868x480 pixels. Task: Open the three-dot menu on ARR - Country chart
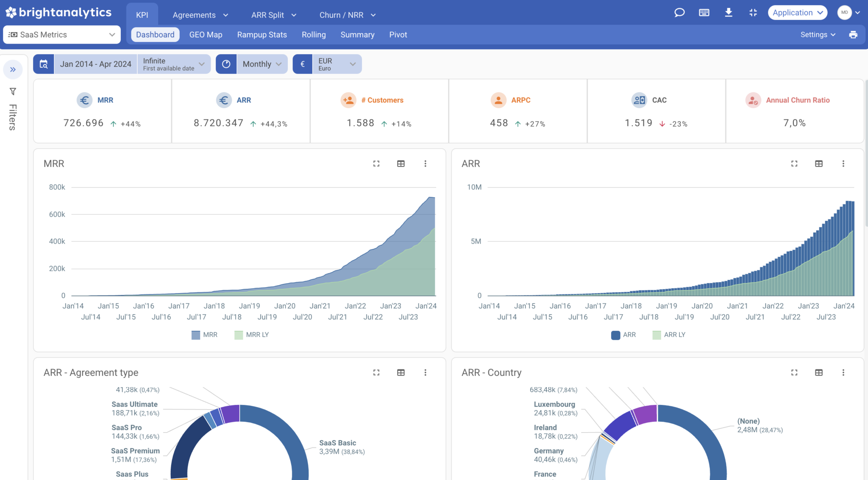tap(843, 372)
